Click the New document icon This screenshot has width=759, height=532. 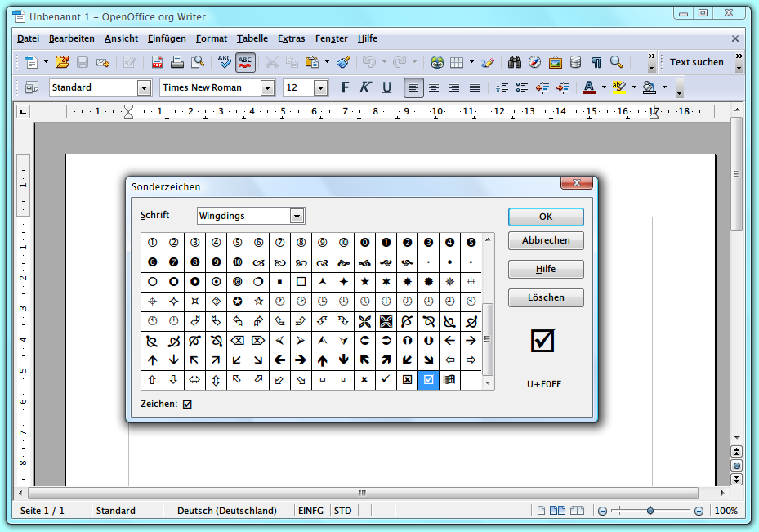click(x=31, y=62)
